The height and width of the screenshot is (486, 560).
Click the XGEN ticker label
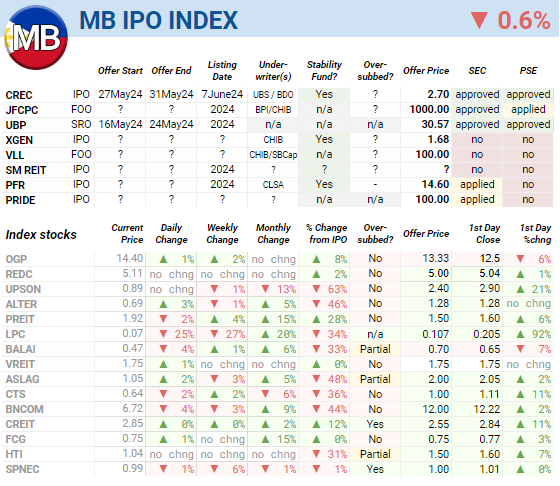(x=19, y=140)
